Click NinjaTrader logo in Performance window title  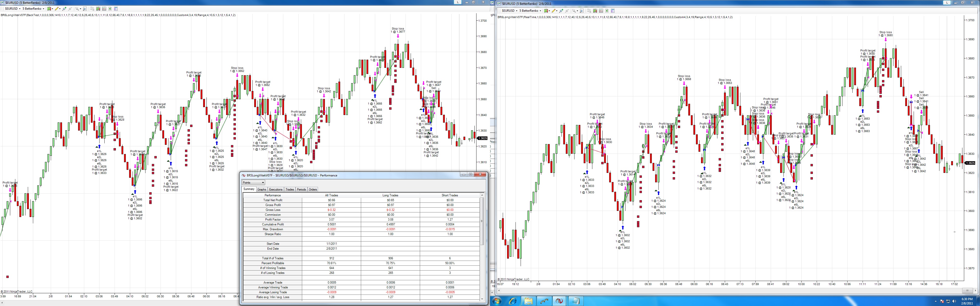(243, 176)
